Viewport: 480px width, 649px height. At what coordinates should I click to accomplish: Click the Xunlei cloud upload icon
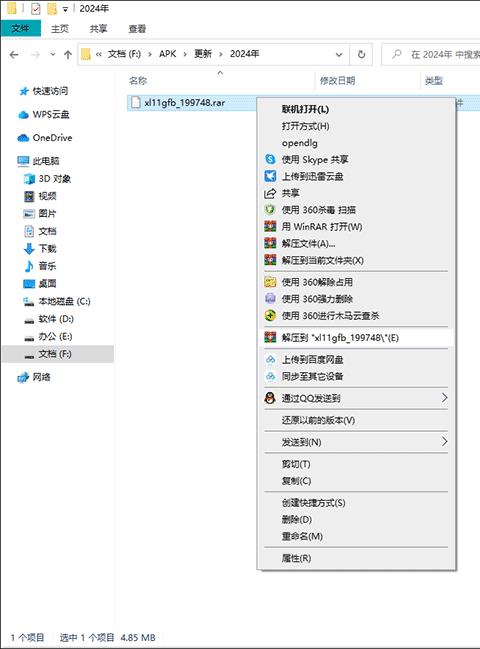coord(270,176)
